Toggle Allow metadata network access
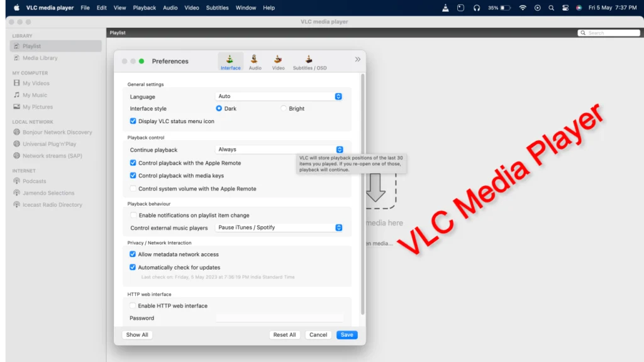 point(132,255)
